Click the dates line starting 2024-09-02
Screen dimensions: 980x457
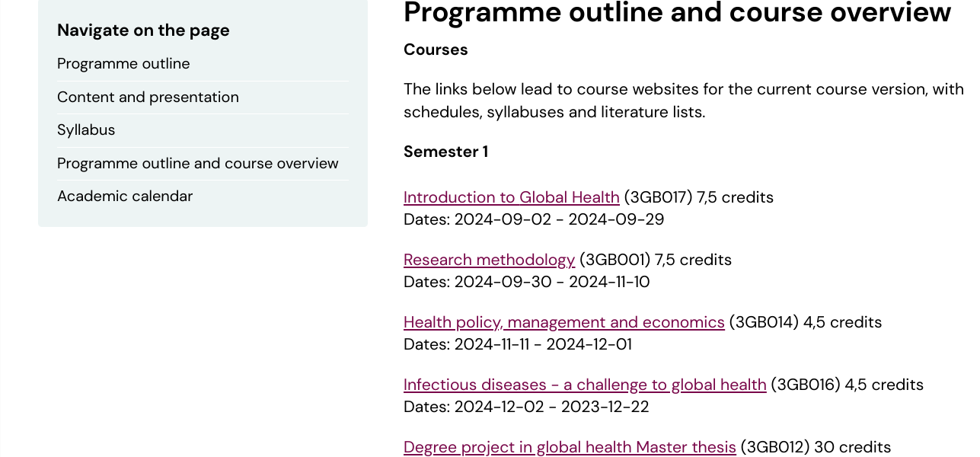point(534,219)
